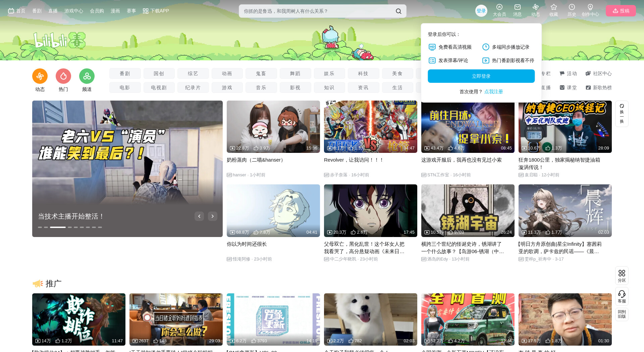Go to previous carousel slide arrow
Screen dimensions: 644x352
[199, 216]
